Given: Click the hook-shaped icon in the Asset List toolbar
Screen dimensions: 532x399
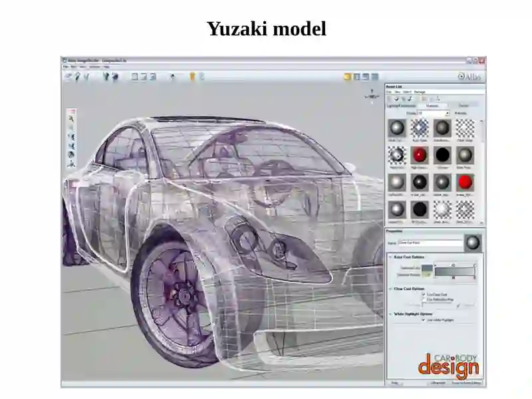Looking at the screenshot, I should 410,98.
